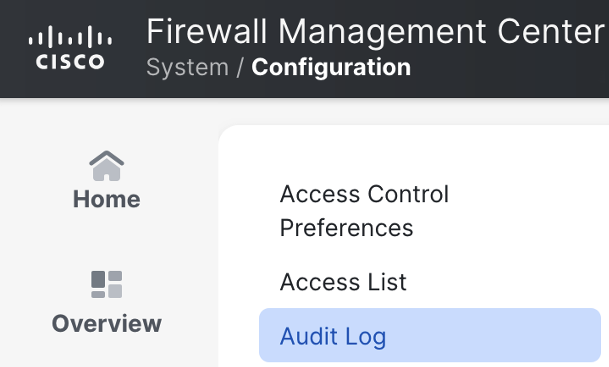The image size is (609, 367).
Task: Click the Cisco bars logo icon
Action: [70, 36]
